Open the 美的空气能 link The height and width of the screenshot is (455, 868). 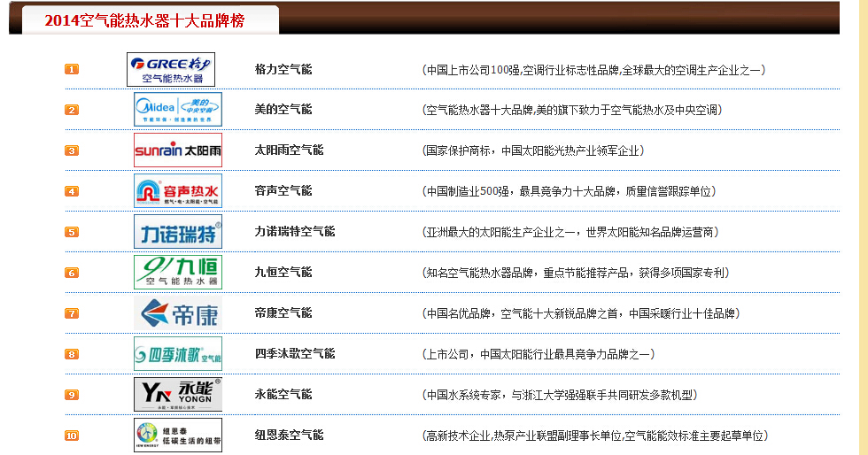tap(283, 110)
